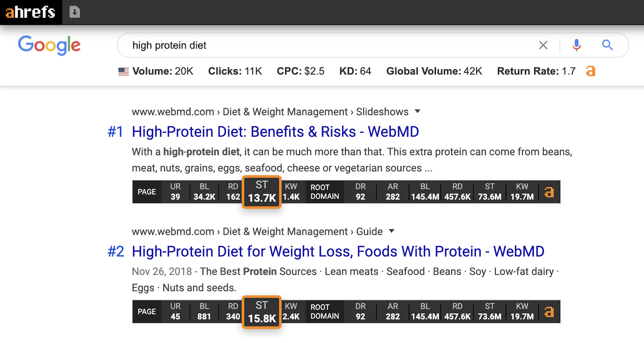Click the DR 92 value on the first metrics bar
Screen dimensions: 644x343
tap(360, 192)
